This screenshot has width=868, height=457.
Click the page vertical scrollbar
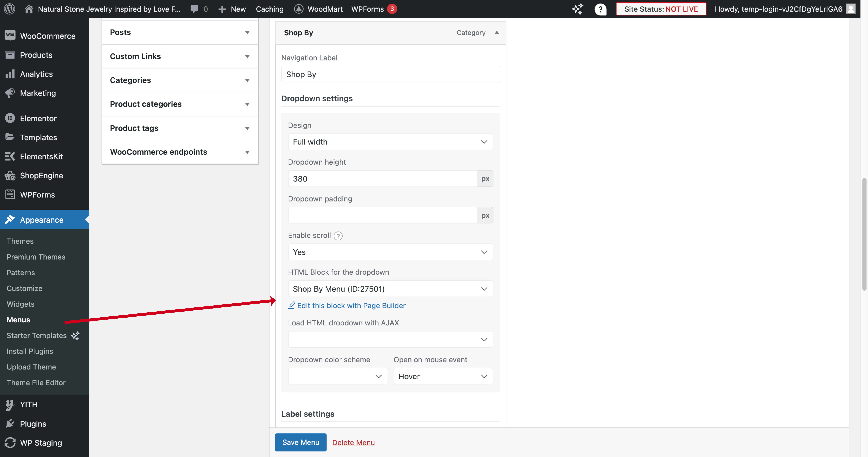864,234
